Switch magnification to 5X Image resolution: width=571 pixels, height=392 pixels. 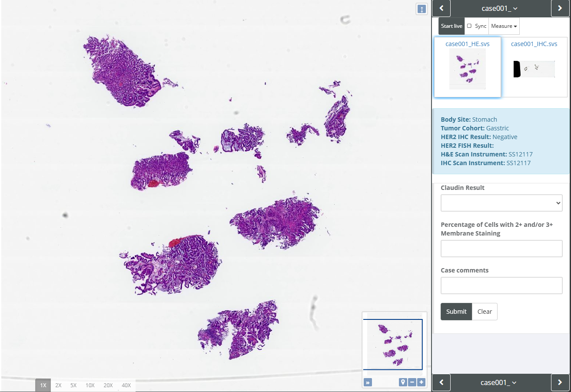point(73,385)
